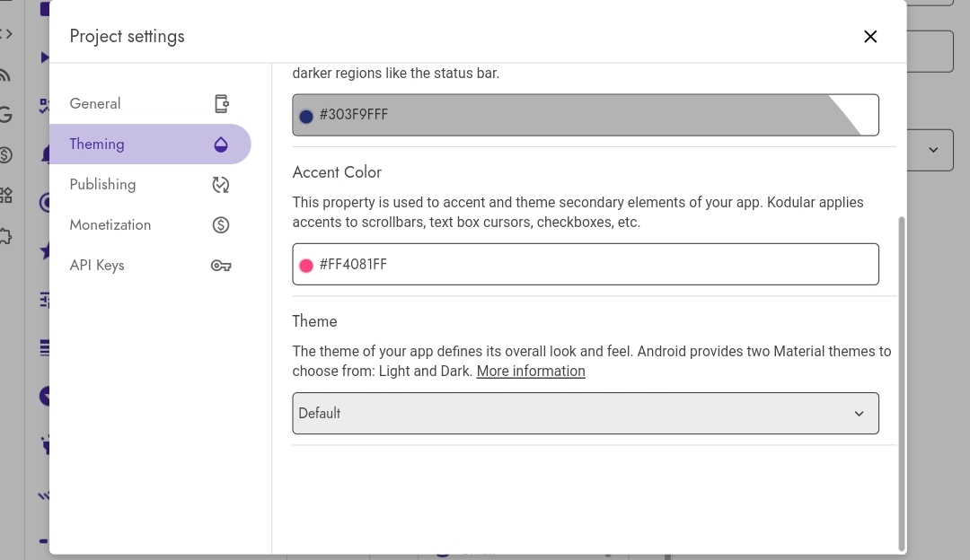Screen dimensions: 970x560
Task: Expand the dropdown chevron behind the dialog
Action: [933, 150]
